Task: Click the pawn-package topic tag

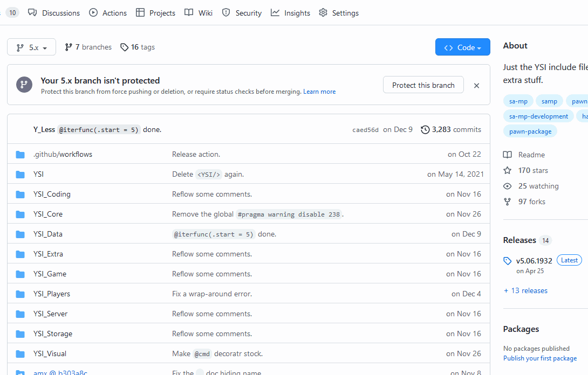Action: tap(530, 131)
